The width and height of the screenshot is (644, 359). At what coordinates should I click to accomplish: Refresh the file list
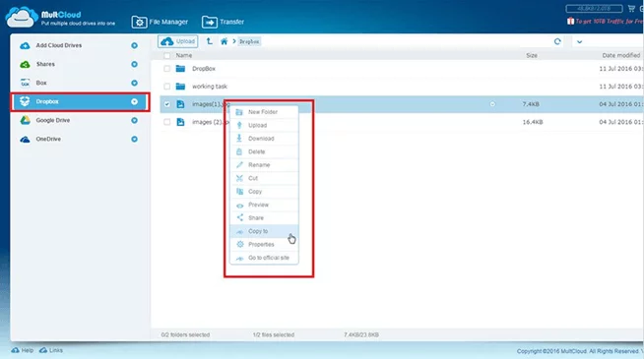coord(557,41)
